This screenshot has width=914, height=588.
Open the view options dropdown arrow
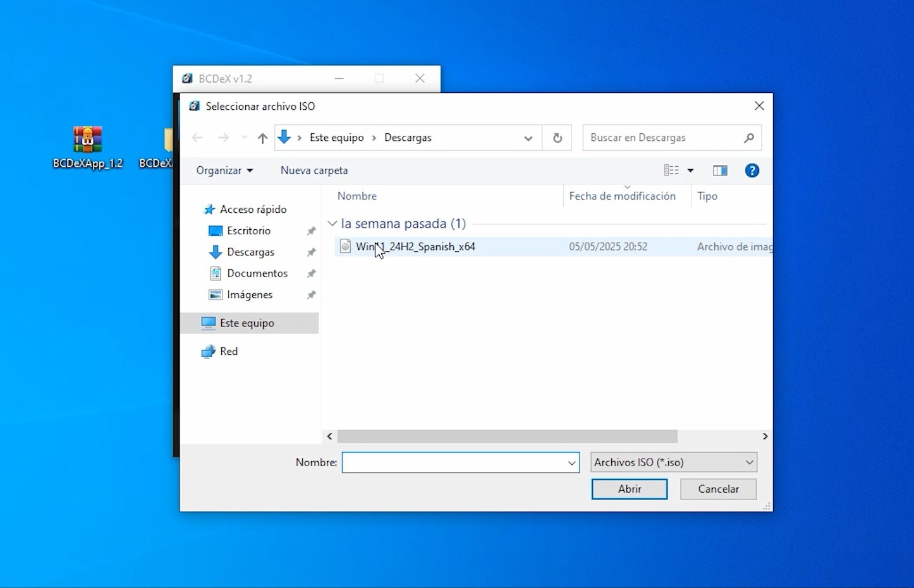(690, 171)
